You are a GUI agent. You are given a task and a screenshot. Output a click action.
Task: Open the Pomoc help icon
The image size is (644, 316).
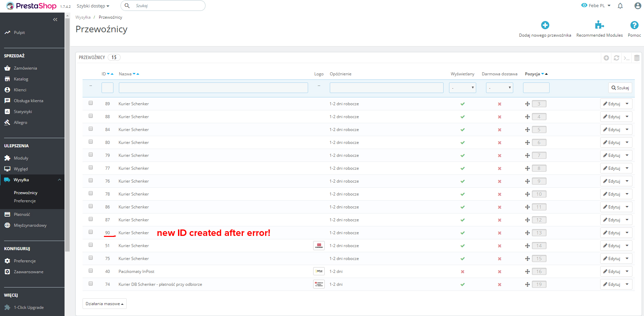tap(634, 25)
